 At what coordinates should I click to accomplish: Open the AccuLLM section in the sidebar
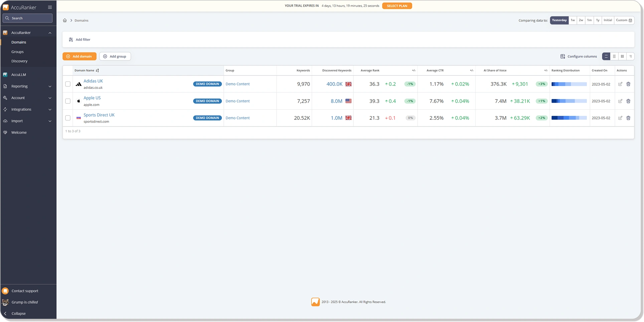click(18, 74)
